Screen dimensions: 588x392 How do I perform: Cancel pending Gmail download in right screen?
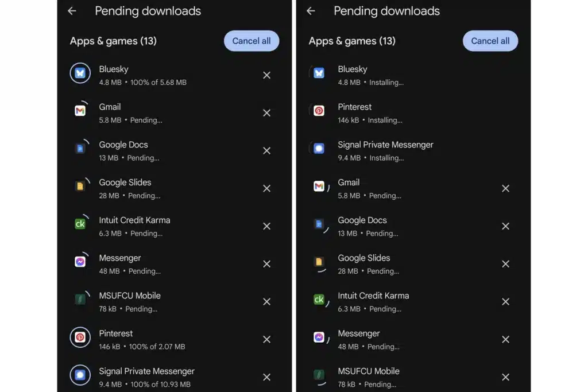click(505, 188)
